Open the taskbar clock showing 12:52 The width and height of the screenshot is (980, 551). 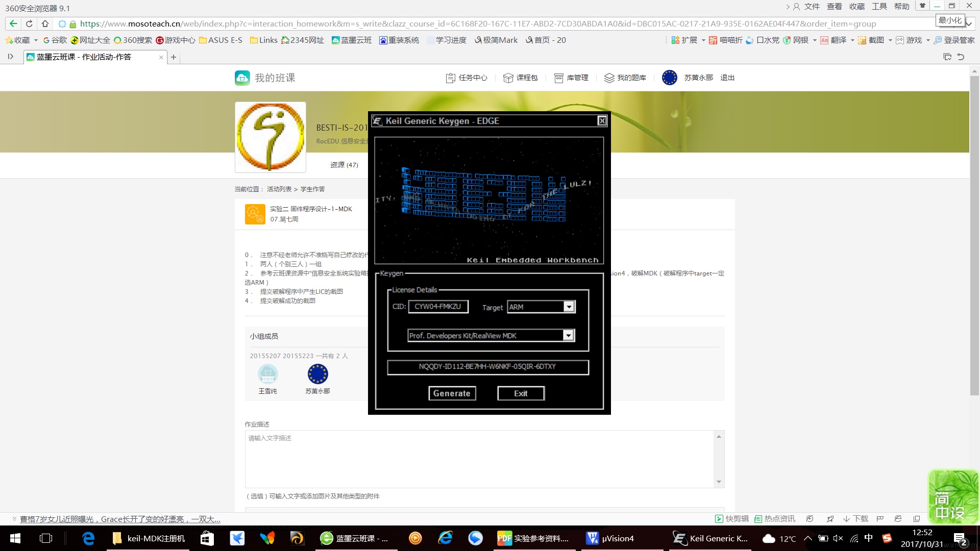(921, 538)
